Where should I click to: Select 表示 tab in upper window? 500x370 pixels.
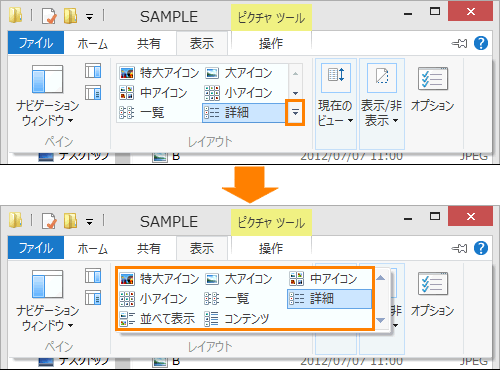click(x=202, y=43)
